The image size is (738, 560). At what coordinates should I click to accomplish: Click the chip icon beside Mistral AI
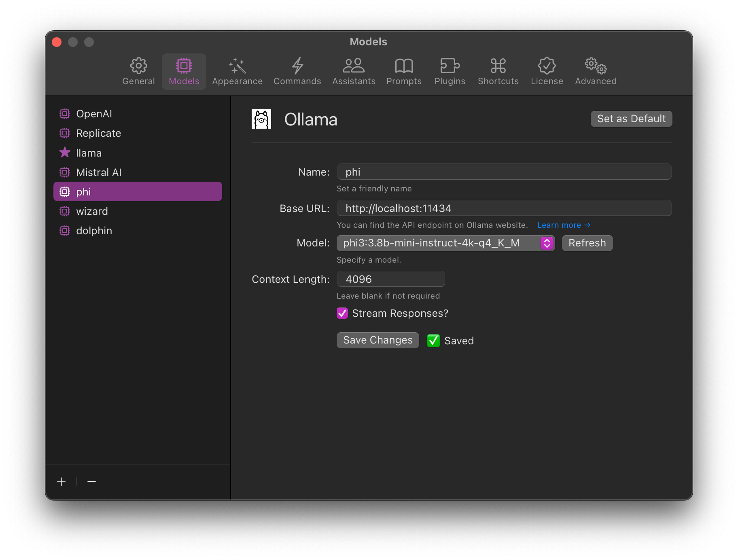coord(65,172)
